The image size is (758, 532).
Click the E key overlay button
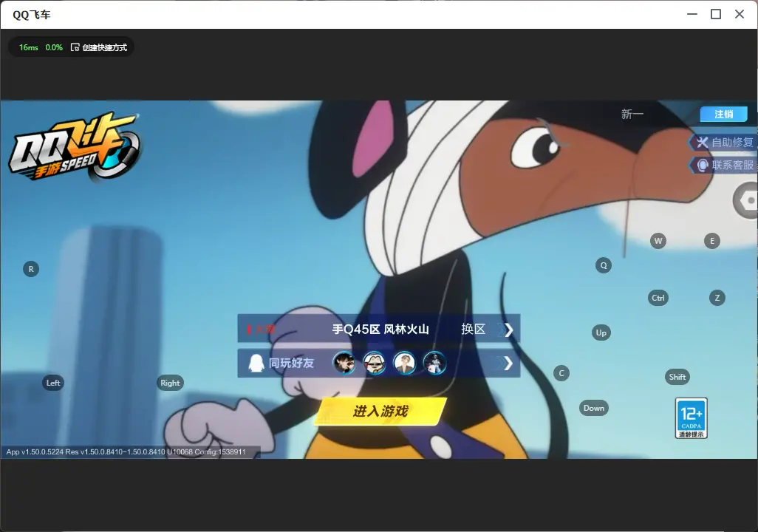[x=712, y=241]
